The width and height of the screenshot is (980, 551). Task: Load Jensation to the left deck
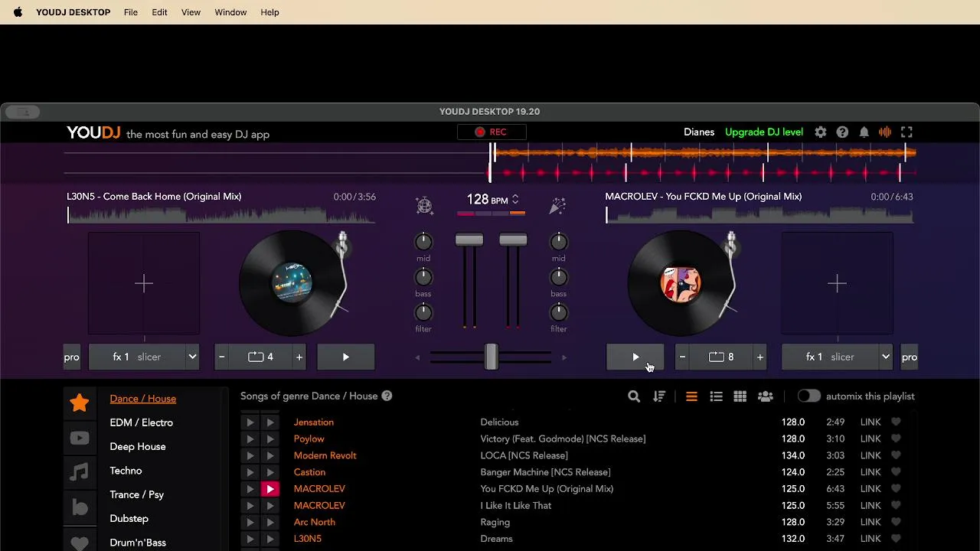point(250,422)
